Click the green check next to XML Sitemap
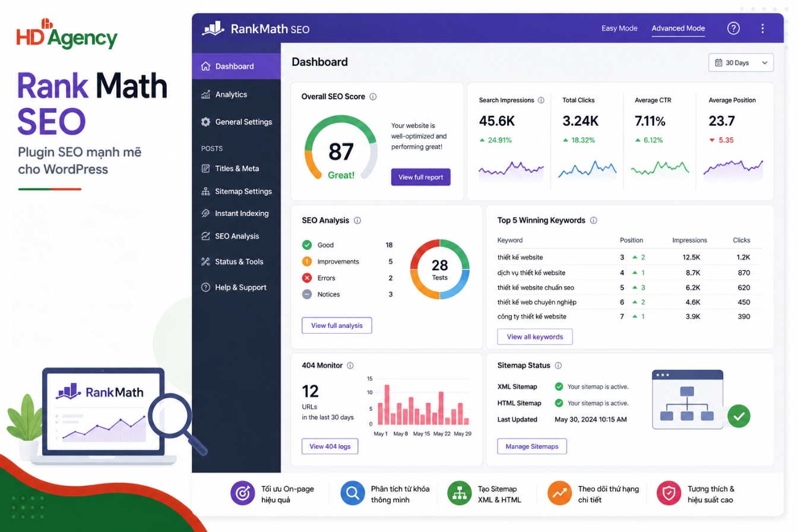 coord(559,387)
